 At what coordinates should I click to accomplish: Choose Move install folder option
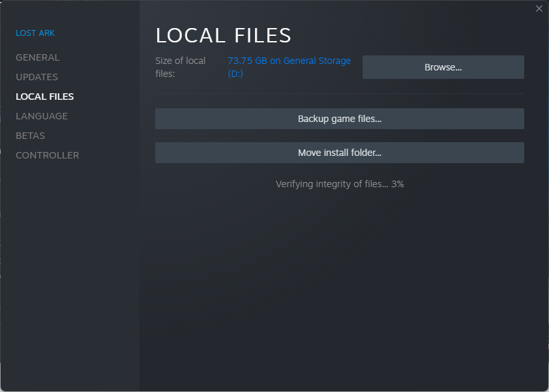(340, 153)
